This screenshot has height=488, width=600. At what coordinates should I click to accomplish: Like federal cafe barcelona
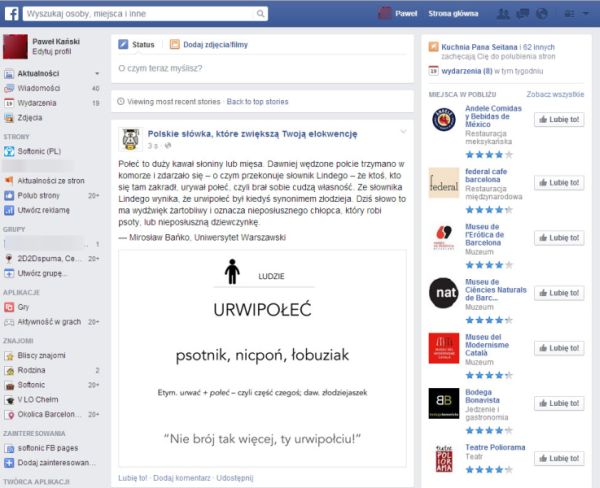click(559, 183)
